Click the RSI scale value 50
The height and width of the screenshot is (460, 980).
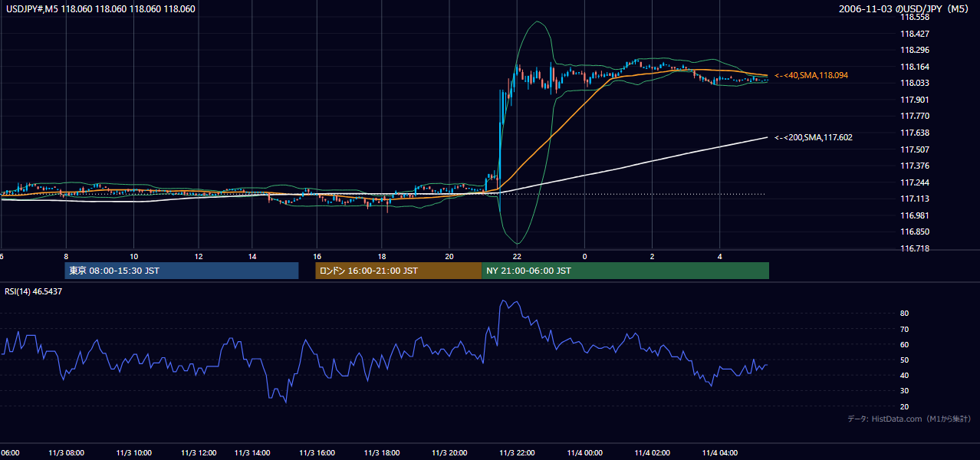coord(905,360)
